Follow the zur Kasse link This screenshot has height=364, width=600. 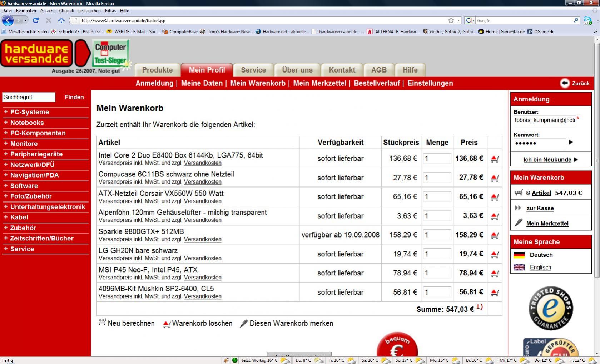point(540,208)
